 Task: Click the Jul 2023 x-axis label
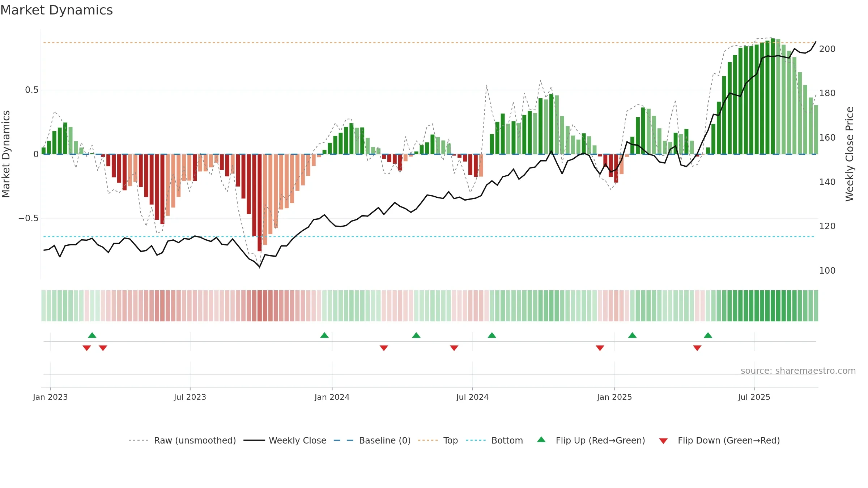tap(190, 397)
